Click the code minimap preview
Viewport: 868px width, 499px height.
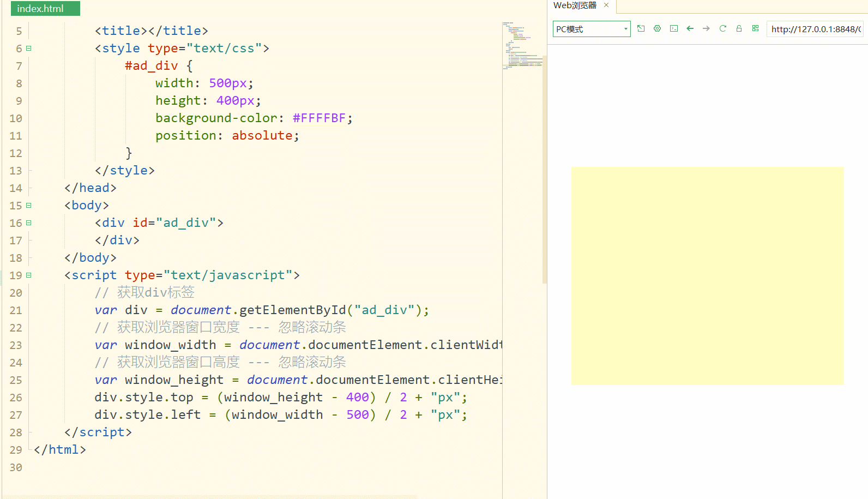pyautogui.click(x=522, y=46)
